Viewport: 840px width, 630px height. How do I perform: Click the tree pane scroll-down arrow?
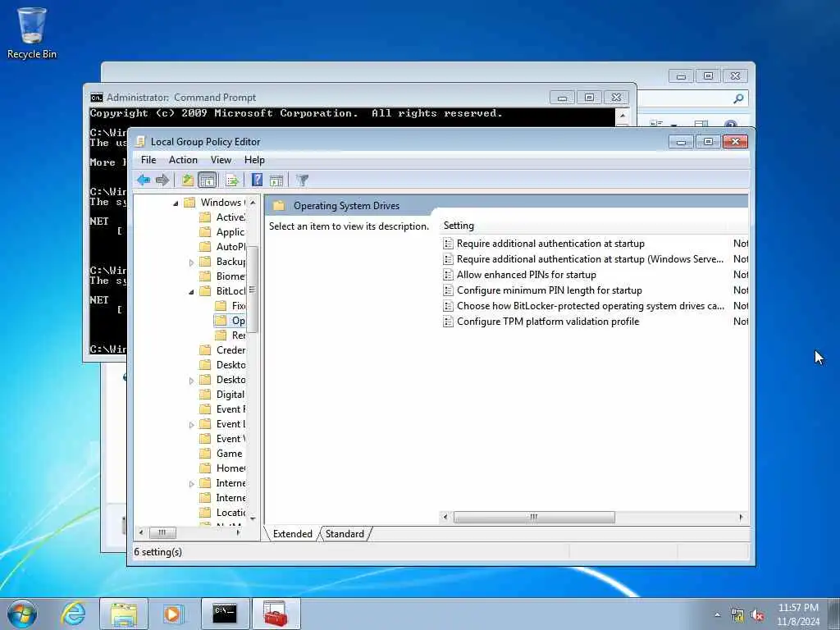click(253, 519)
